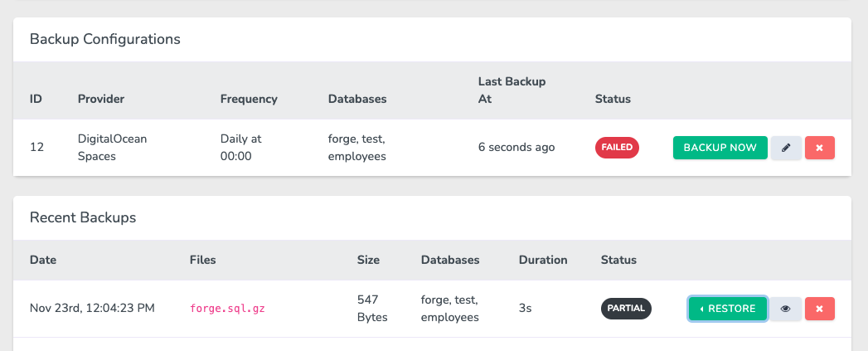
Task: Delete backup configuration 12 with red X
Action: [x=819, y=148]
